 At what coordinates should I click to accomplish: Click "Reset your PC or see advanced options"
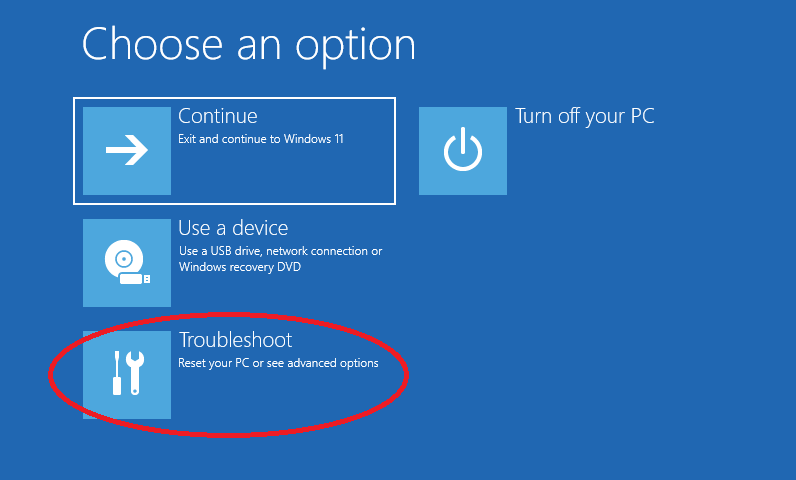tap(278, 363)
